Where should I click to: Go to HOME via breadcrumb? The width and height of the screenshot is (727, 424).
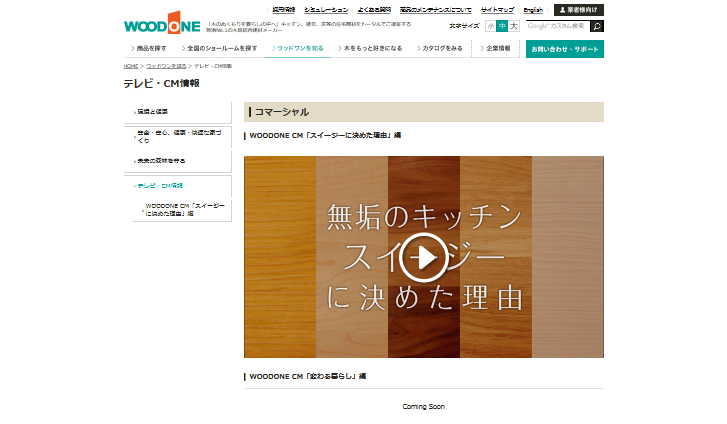pos(131,66)
